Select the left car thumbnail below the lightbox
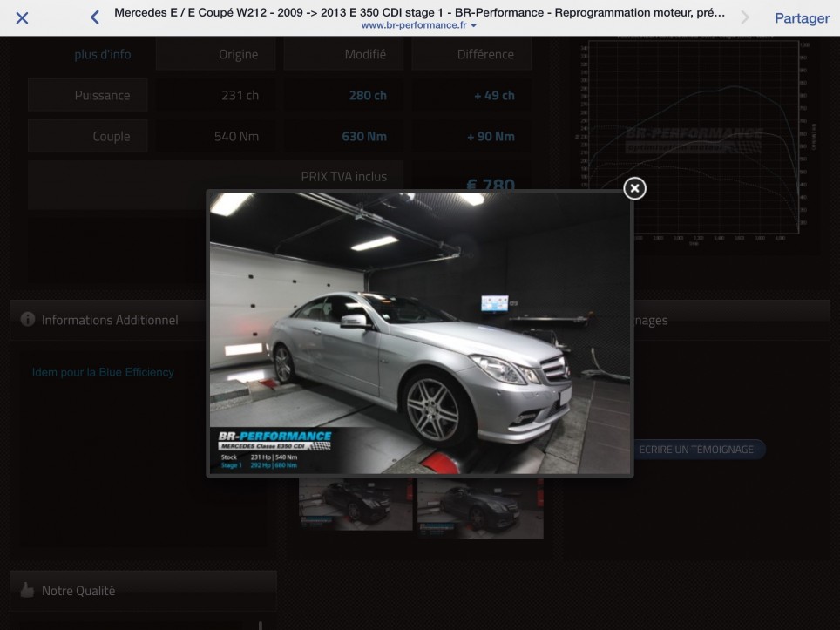The image size is (840, 630). point(355,505)
